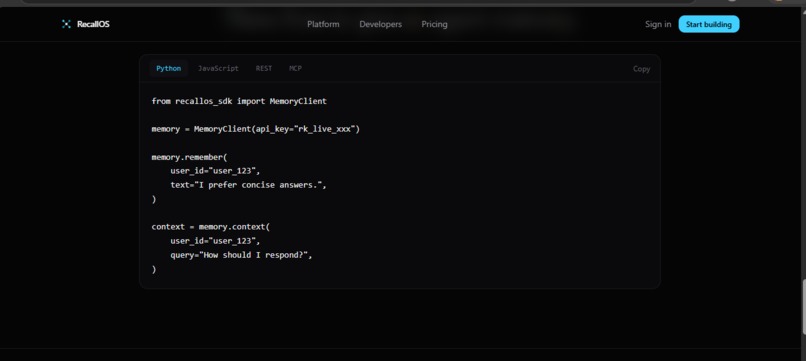Screen dimensions: 806x361
Task: Click the RecallOS logo icon
Action: tap(66, 24)
